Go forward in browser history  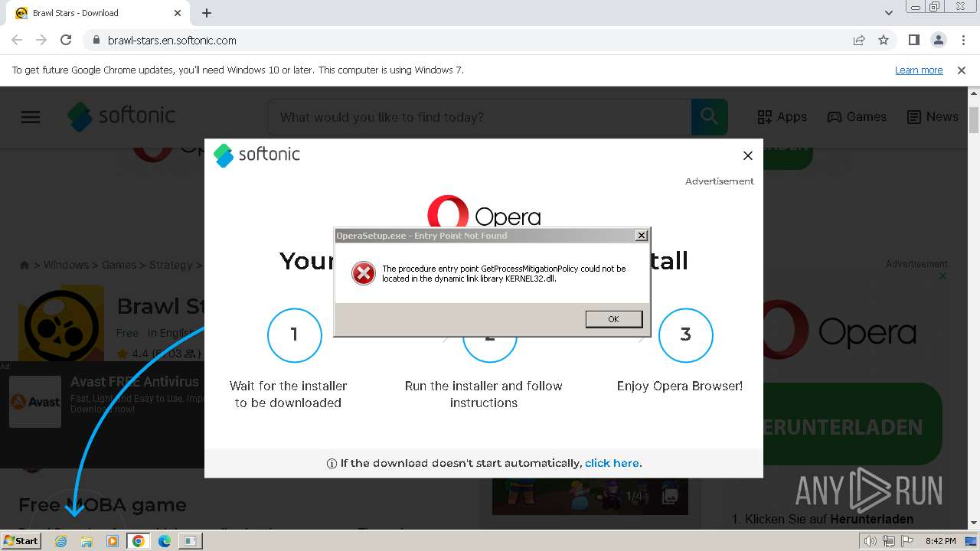pyautogui.click(x=41, y=40)
